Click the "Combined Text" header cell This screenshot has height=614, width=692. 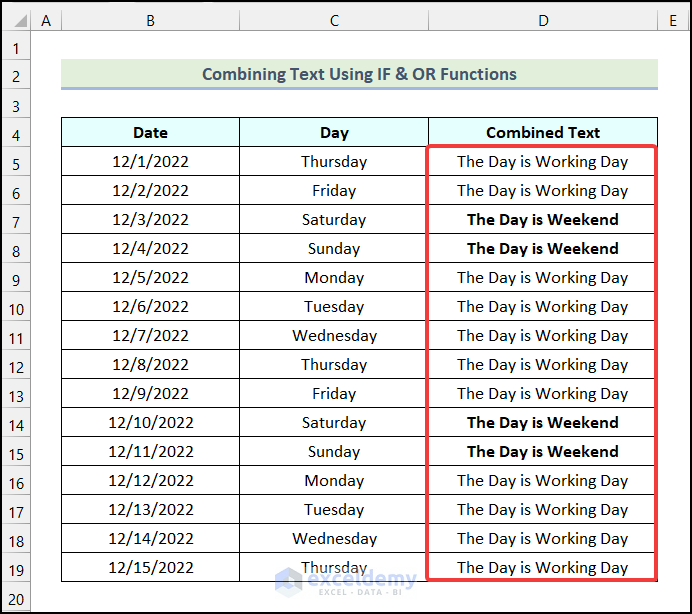click(543, 133)
